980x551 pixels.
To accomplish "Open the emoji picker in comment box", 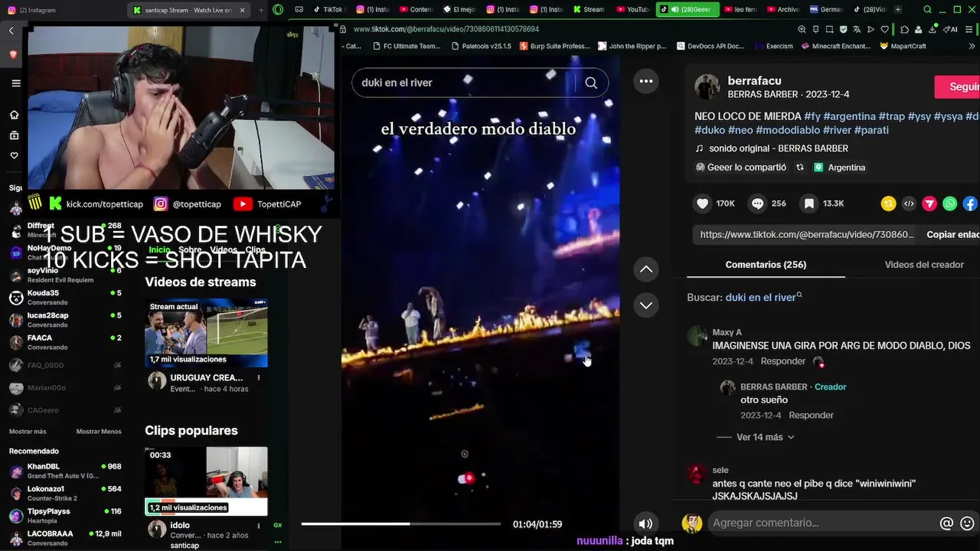I will coord(967,523).
